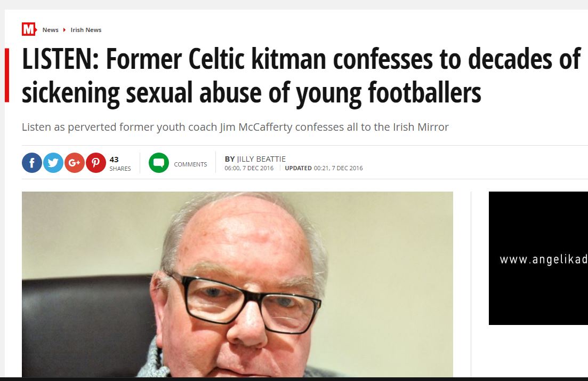Click the Mirror 'M' logo icon

click(28, 29)
